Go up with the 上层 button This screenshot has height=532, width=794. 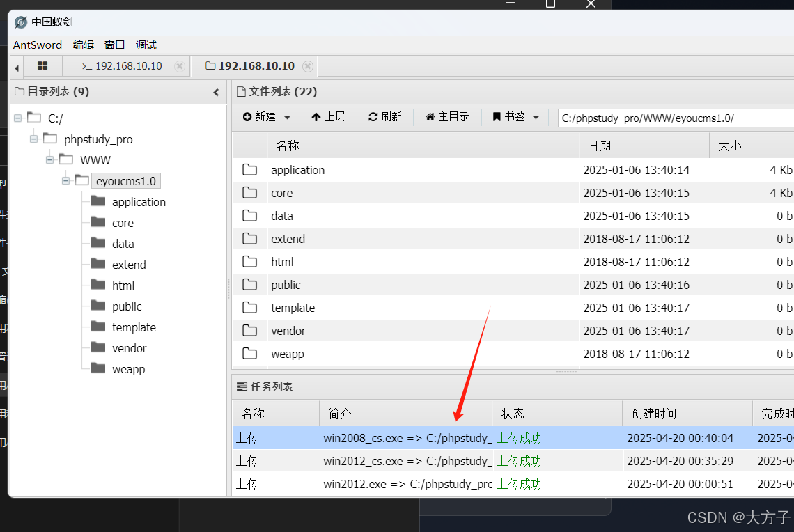click(x=328, y=117)
